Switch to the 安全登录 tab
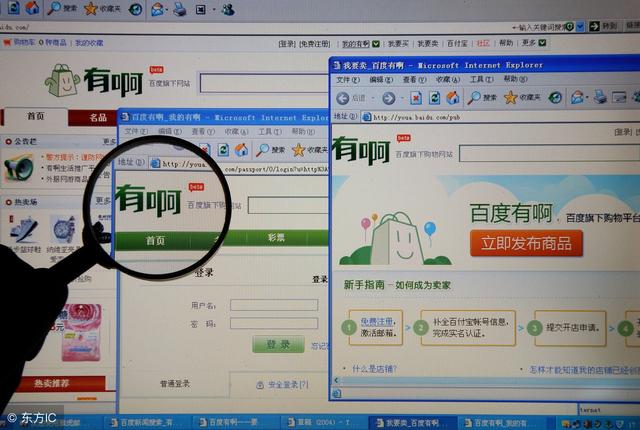 point(282,385)
